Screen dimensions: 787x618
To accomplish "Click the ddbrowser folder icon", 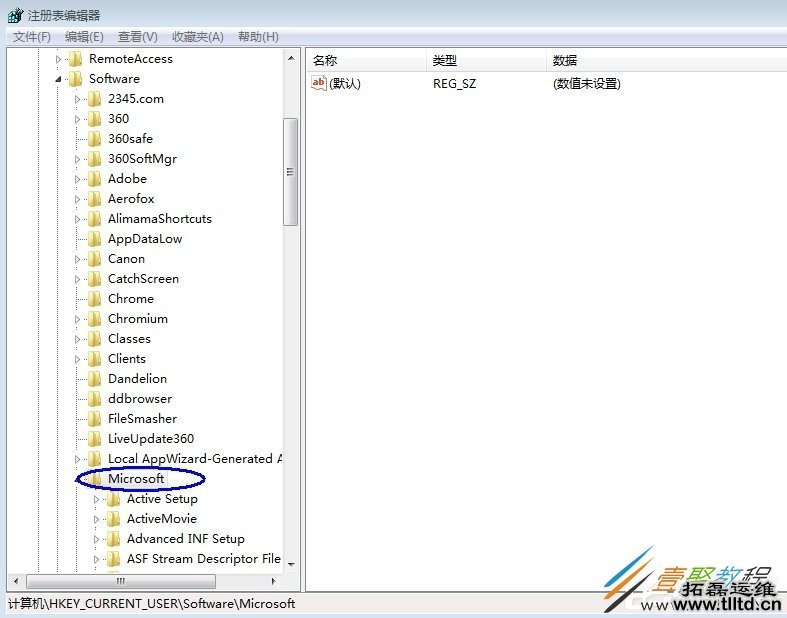I will [94, 399].
